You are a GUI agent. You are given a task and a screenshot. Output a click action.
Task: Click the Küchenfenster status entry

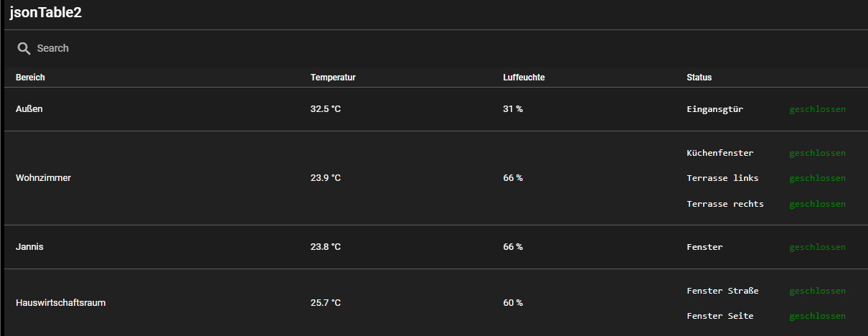(x=720, y=153)
